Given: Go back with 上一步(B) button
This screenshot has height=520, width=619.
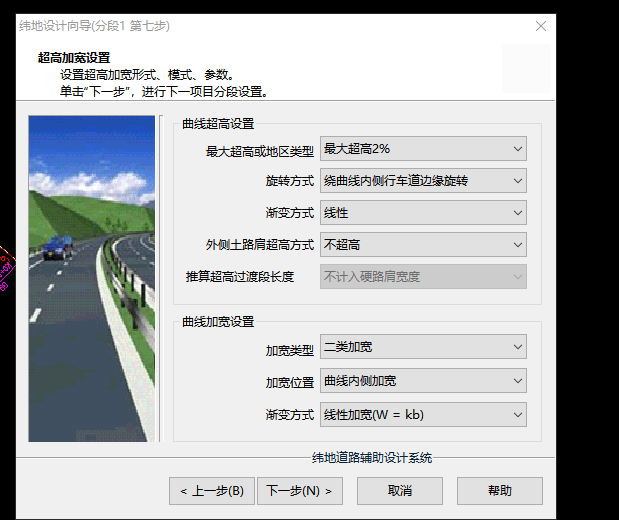Looking at the screenshot, I should click(212, 491).
